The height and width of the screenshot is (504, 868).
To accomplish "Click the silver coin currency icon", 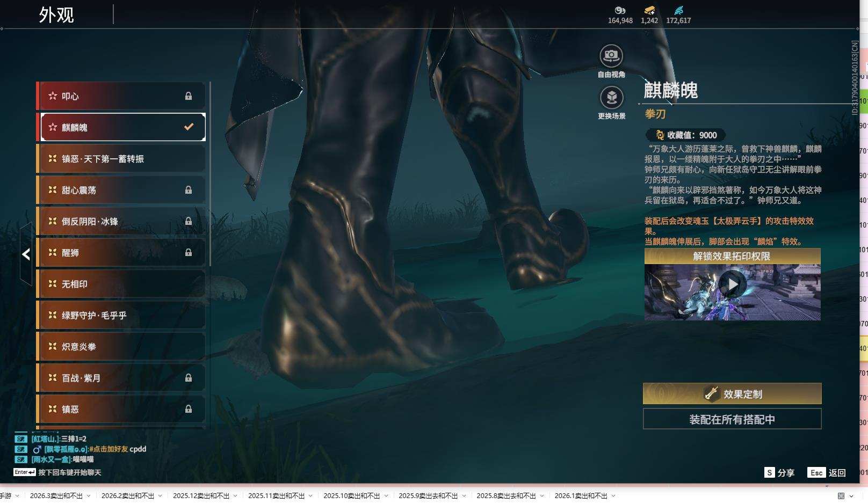I will tap(620, 10).
